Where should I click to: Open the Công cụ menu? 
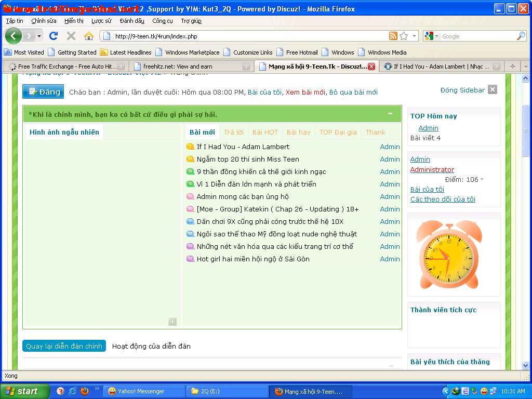click(163, 21)
